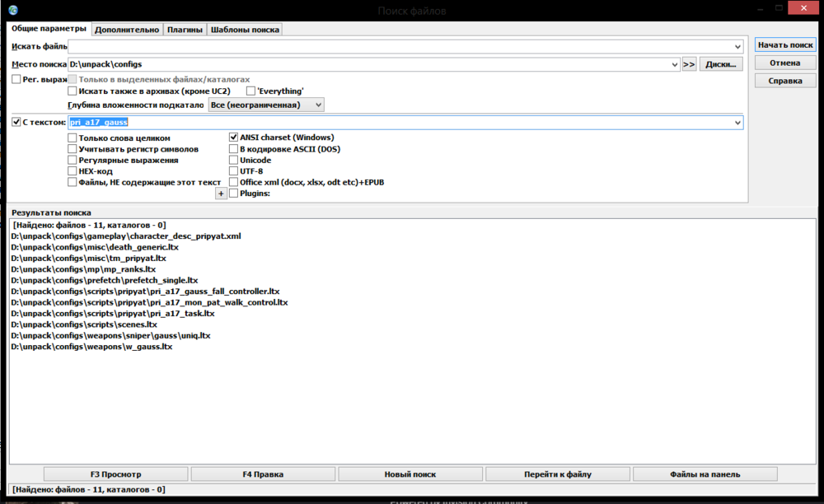The height and width of the screenshot is (504, 824).
Task: Enable "Учитывать регистр символов"
Action: [x=73, y=148]
